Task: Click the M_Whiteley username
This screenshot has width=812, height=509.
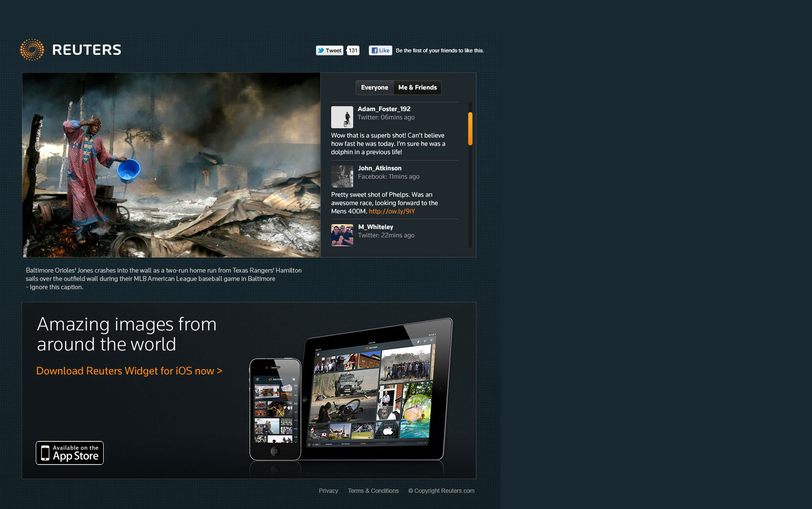Action: tap(376, 227)
